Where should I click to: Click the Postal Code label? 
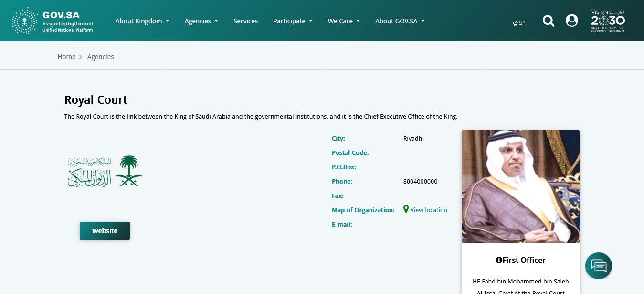350,153
